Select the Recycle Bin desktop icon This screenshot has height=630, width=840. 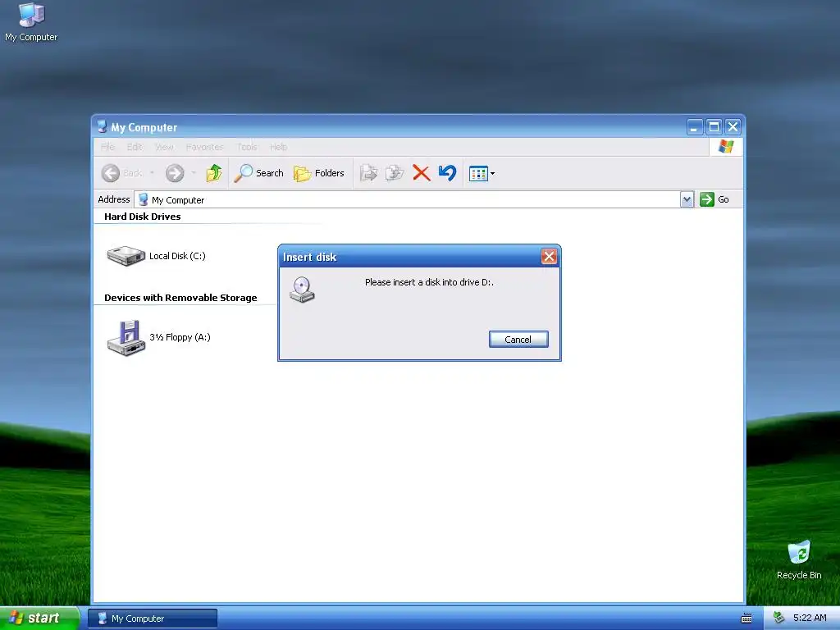pos(799,559)
